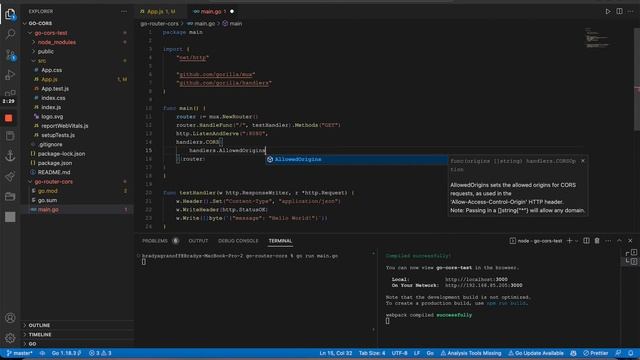This screenshot has height=360, width=640.
Task: Open the anchor icon in activity bar
Action: pos(10,156)
